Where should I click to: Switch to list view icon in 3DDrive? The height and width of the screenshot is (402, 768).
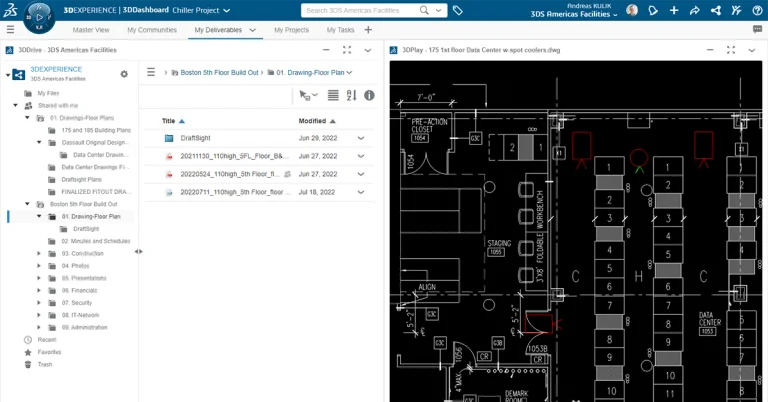333,96
